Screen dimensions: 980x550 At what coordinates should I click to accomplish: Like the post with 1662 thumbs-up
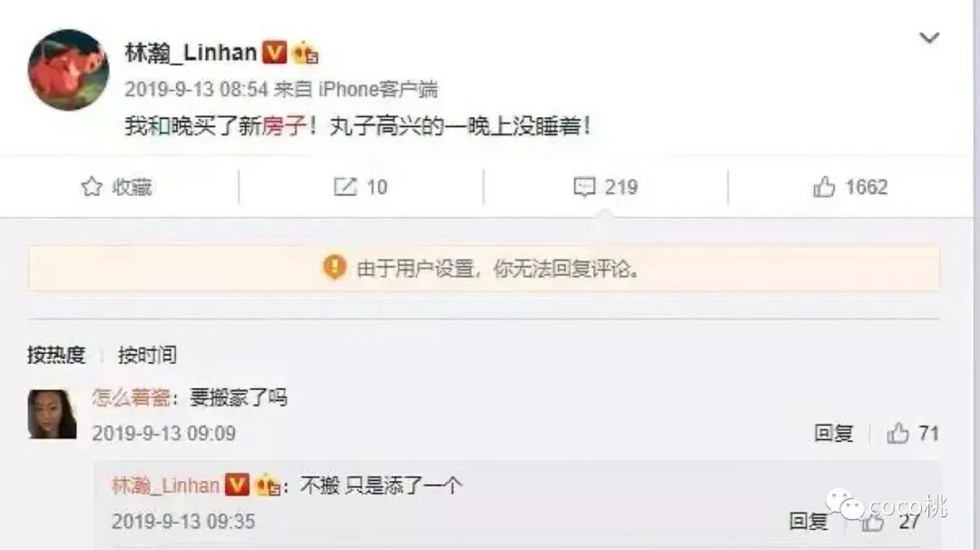pyautogui.click(x=824, y=187)
